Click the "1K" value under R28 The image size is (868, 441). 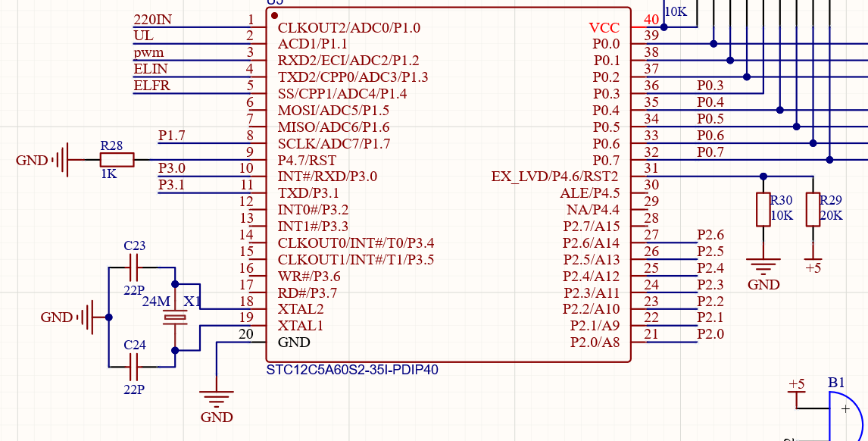tap(108, 174)
